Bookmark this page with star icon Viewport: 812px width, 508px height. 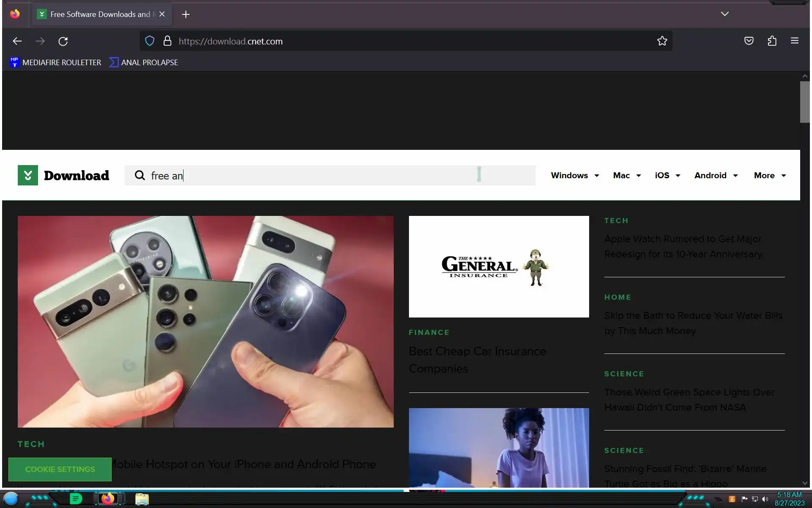pyautogui.click(x=662, y=41)
